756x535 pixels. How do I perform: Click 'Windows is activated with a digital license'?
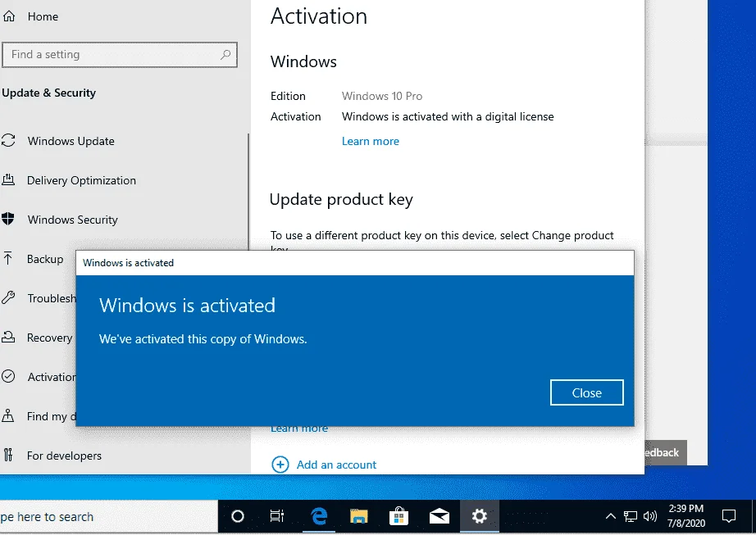tap(448, 116)
